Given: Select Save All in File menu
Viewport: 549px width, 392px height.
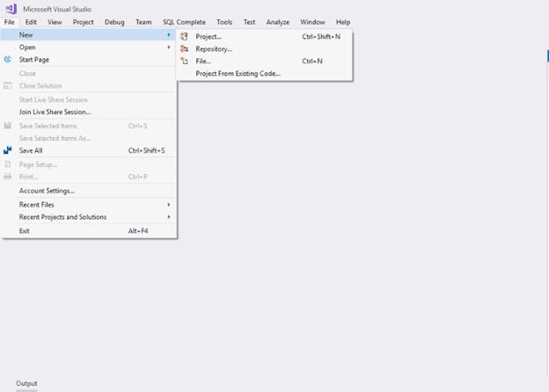Looking at the screenshot, I should 88,150.
